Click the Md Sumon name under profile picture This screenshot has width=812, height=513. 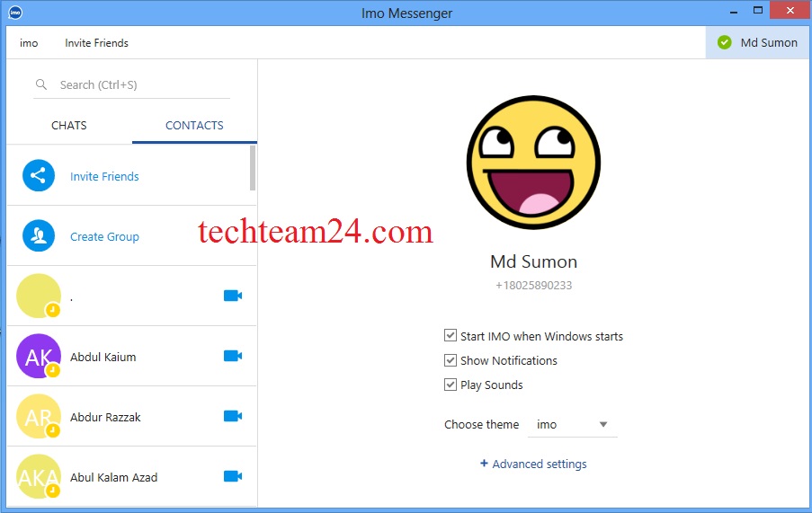(533, 261)
